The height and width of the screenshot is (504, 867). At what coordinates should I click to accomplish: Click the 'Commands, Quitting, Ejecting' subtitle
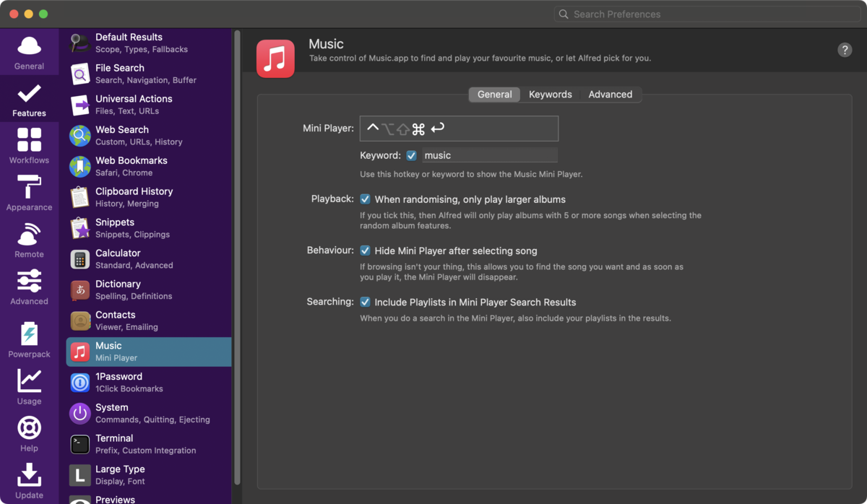click(x=152, y=420)
